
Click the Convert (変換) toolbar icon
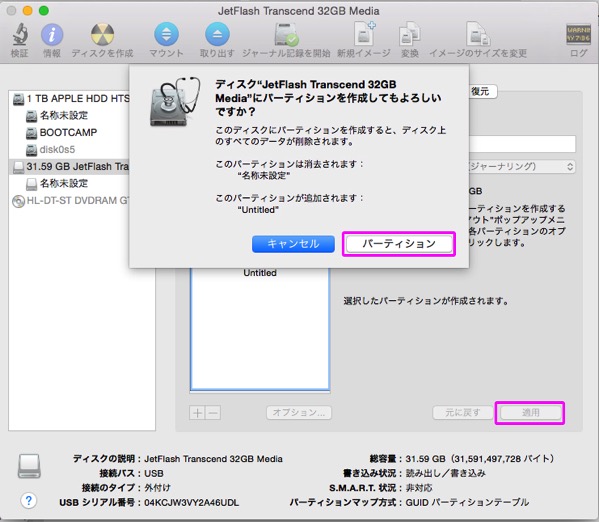(410, 35)
